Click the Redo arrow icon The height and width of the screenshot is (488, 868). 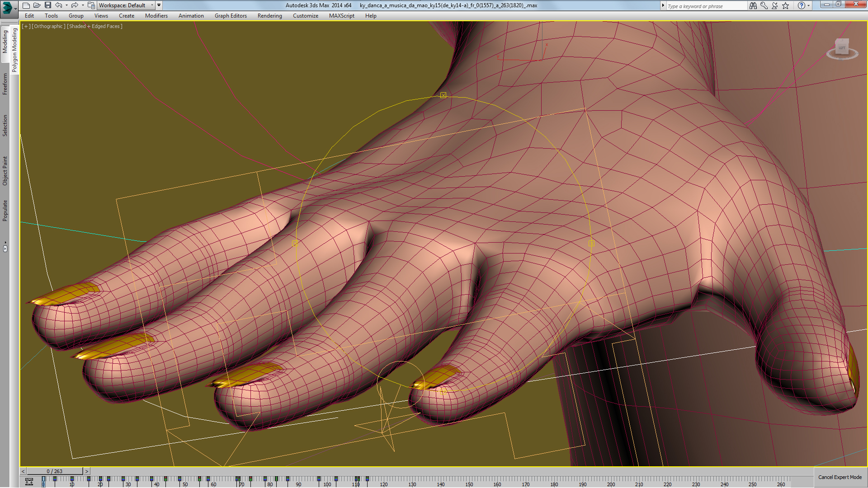click(75, 5)
